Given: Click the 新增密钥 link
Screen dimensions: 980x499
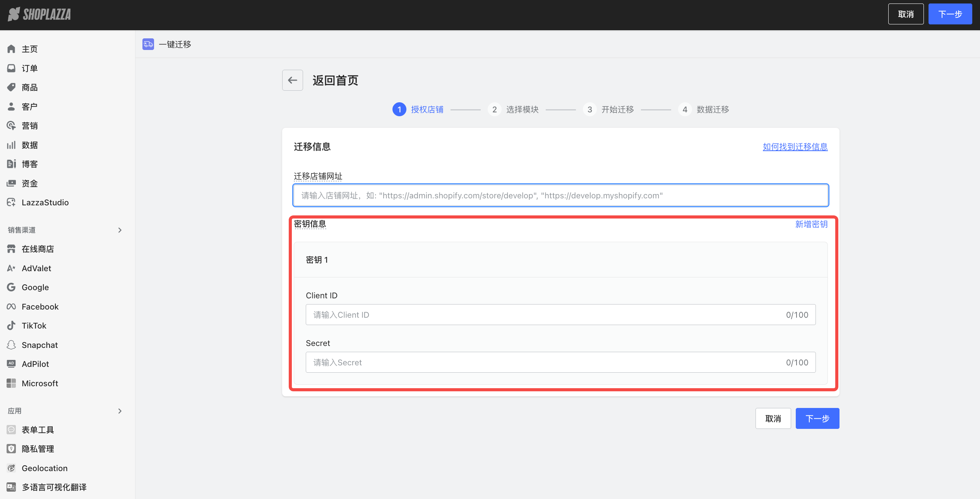Looking at the screenshot, I should 812,224.
